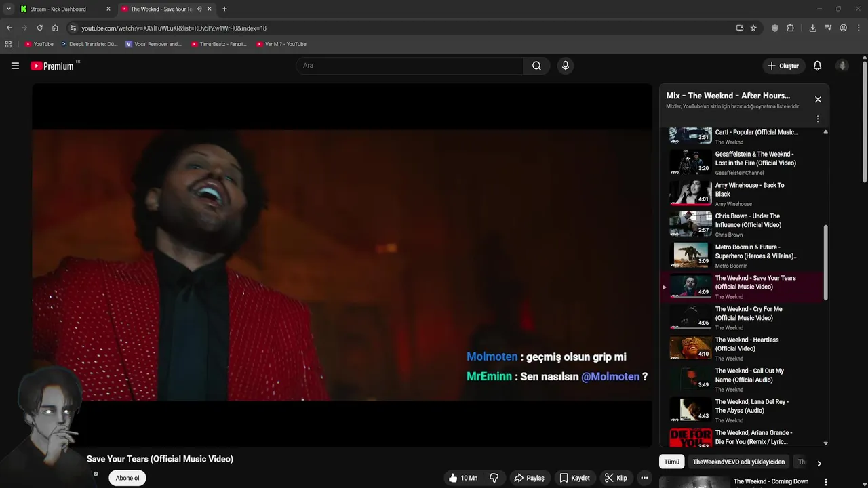Show browser downloads

[812, 28]
